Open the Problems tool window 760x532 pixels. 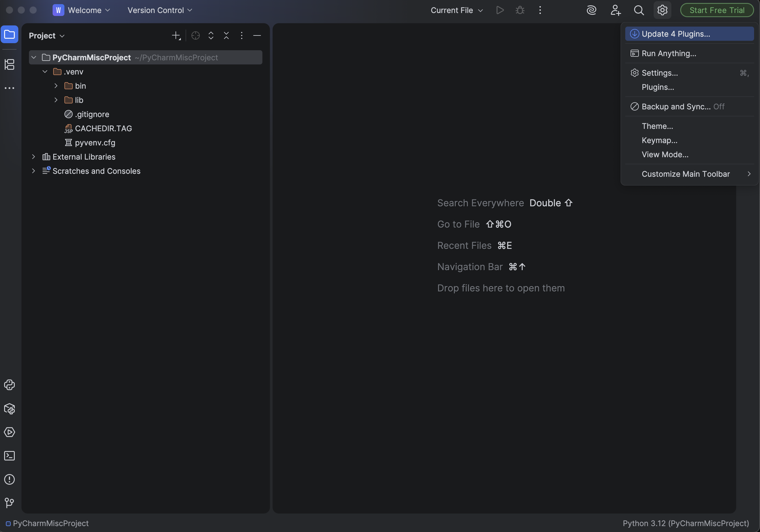9,479
